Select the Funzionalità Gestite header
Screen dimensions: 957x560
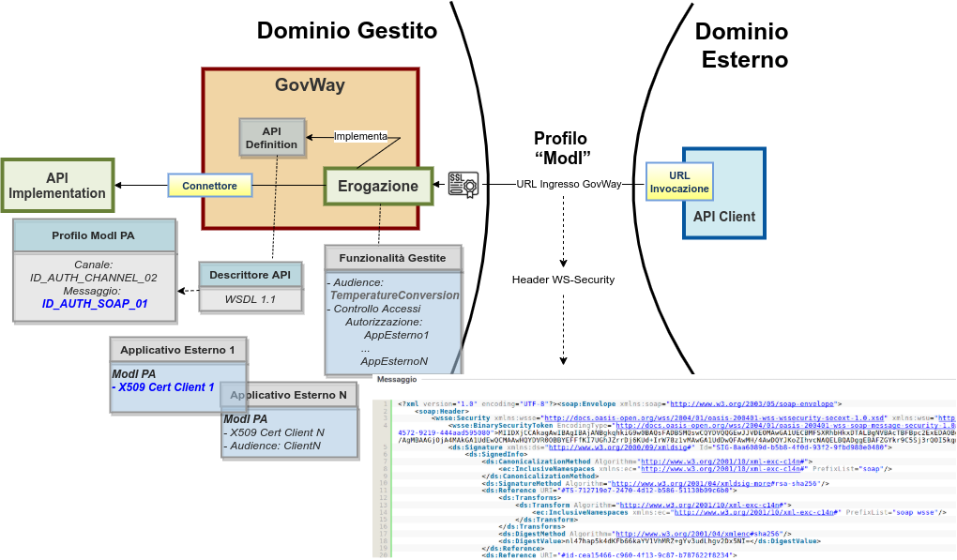pos(392,258)
